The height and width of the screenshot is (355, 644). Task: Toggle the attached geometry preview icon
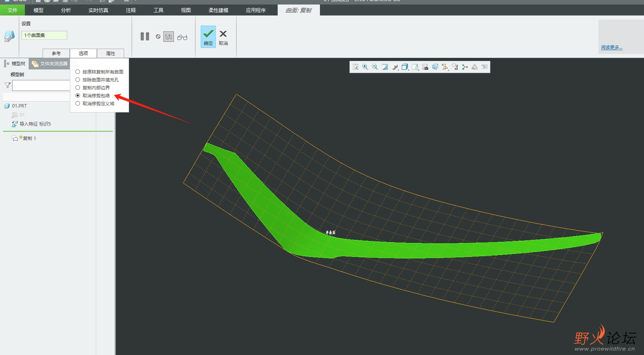tap(169, 37)
